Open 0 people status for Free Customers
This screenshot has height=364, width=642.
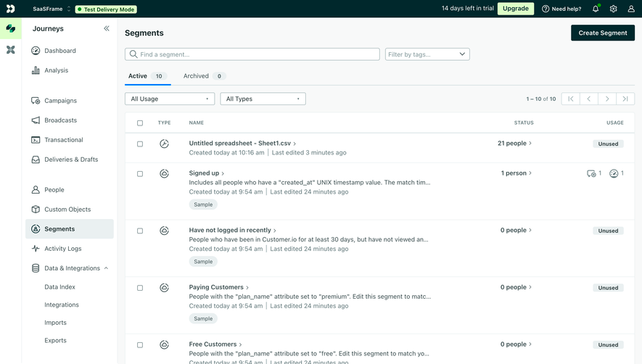(516, 344)
